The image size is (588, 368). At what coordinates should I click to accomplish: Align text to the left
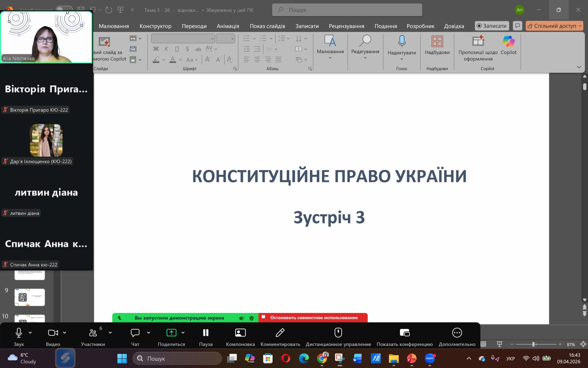246,59
